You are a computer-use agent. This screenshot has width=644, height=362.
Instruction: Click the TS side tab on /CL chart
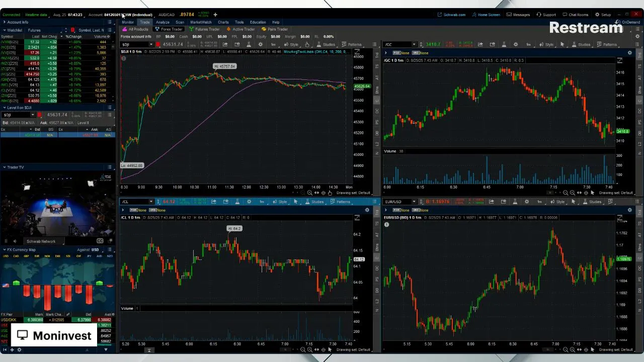coord(377,224)
